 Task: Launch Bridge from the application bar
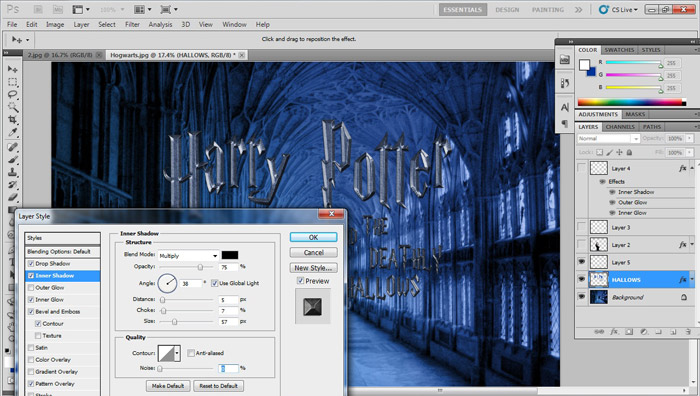click(x=38, y=9)
